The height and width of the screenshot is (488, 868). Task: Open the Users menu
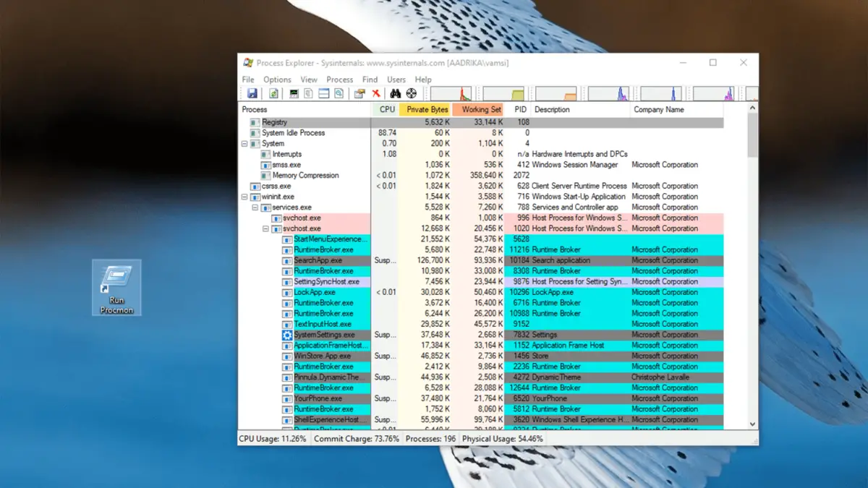click(x=396, y=80)
